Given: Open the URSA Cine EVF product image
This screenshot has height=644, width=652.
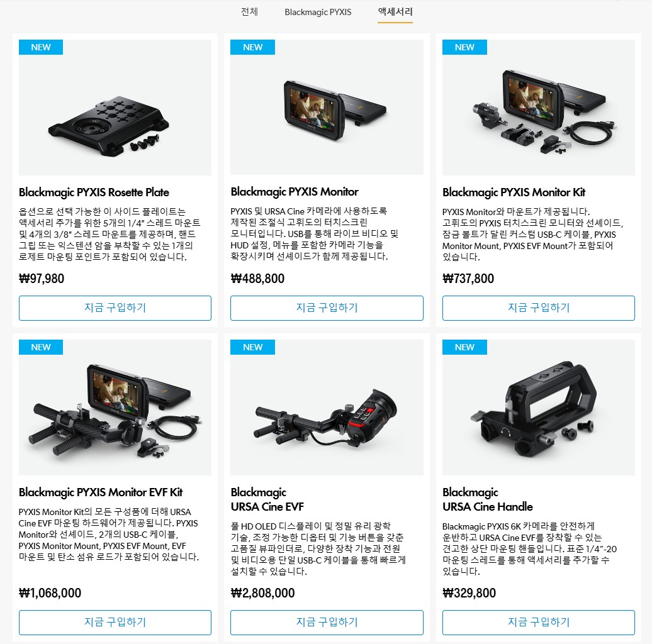Looking at the screenshot, I should pyautogui.click(x=327, y=407).
